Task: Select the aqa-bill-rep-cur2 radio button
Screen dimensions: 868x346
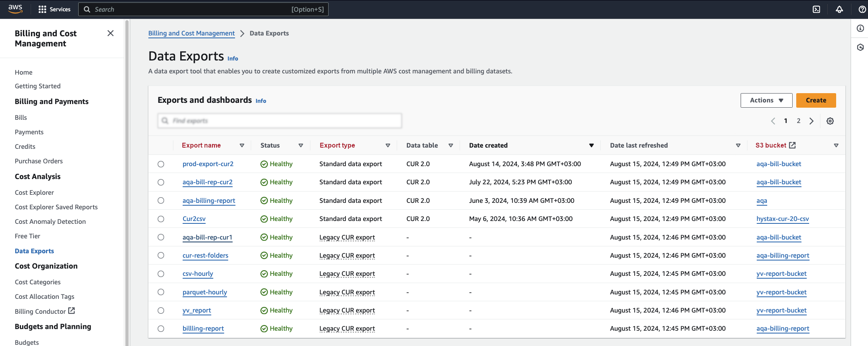Action: pos(161,182)
